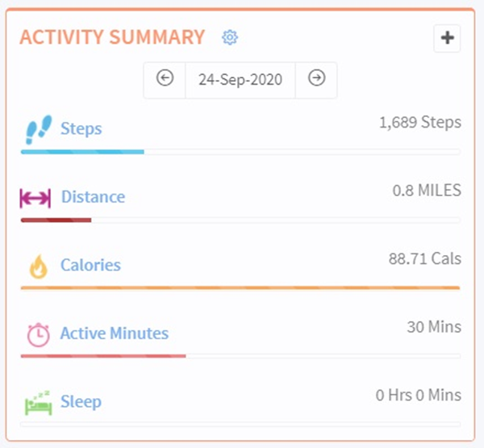Click the alarm clock Active Minutes icon
484x448 pixels.
(38, 335)
